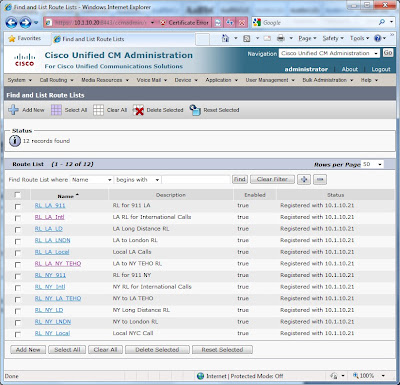The height and width of the screenshot is (385, 400).
Task: Click the filter text input field
Action: tap(196, 180)
